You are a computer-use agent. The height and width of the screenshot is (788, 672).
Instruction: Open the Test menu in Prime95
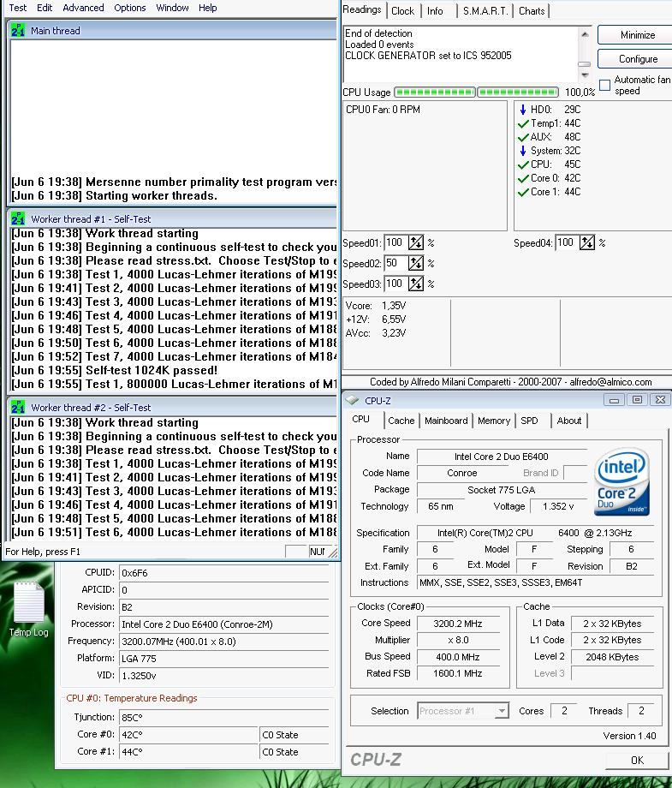click(x=18, y=8)
